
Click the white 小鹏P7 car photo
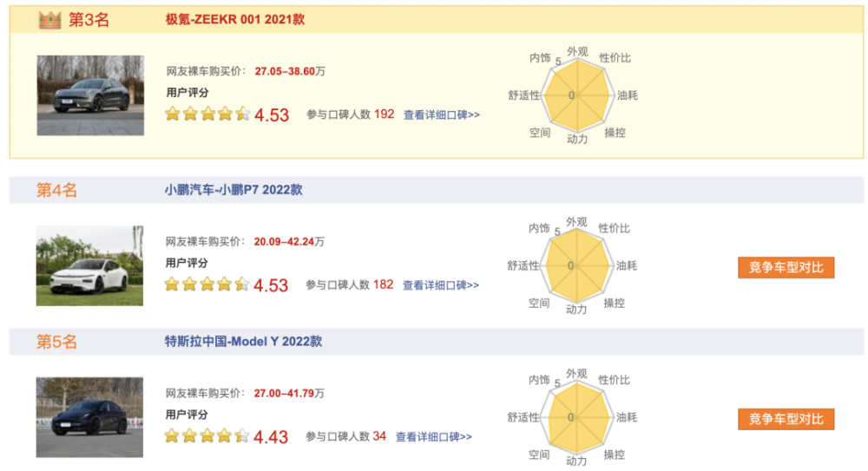pyautogui.click(x=89, y=265)
